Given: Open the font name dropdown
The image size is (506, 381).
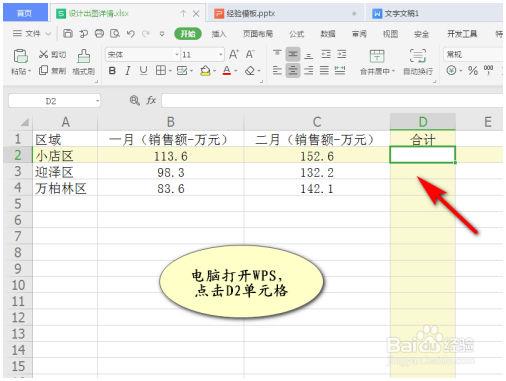Looking at the screenshot, I should coord(177,54).
